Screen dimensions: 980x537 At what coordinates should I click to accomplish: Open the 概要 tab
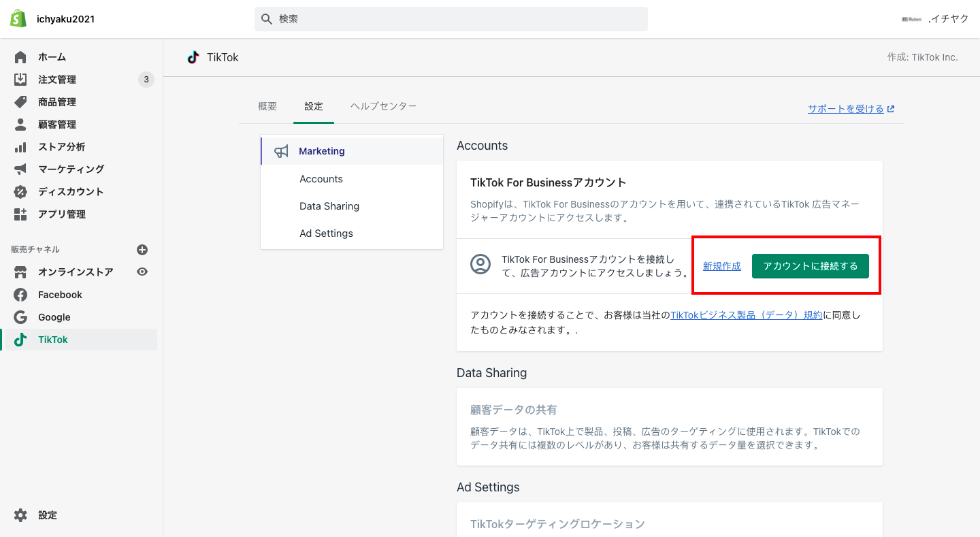(267, 106)
